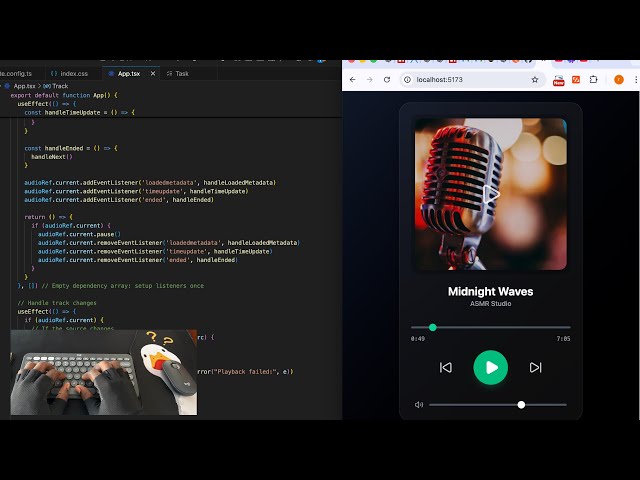
Task: Mute audio with the speaker icon
Action: 419,404
